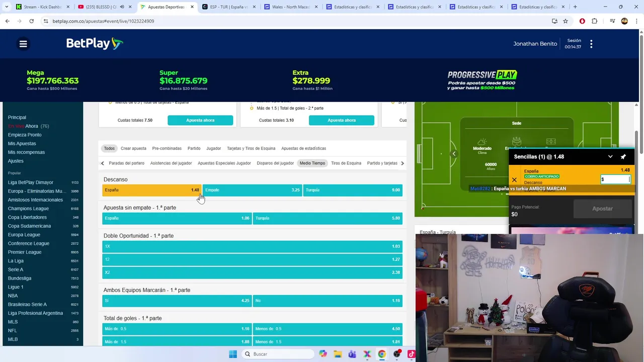Open Premier League in sidebar
Viewport: 644px width, 362px height.
point(25,252)
